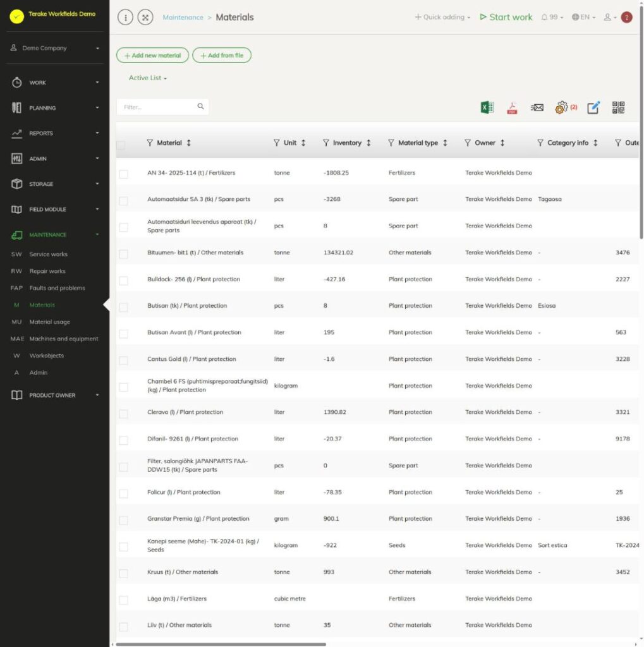This screenshot has width=644, height=647.
Task: Open the Demo Company dropdown
Action: tap(55, 48)
